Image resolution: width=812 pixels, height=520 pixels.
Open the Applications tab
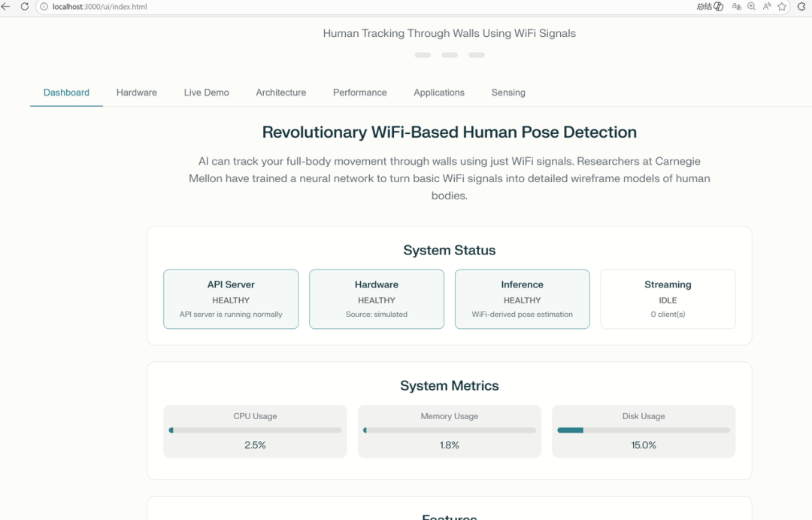coord(439,93)
